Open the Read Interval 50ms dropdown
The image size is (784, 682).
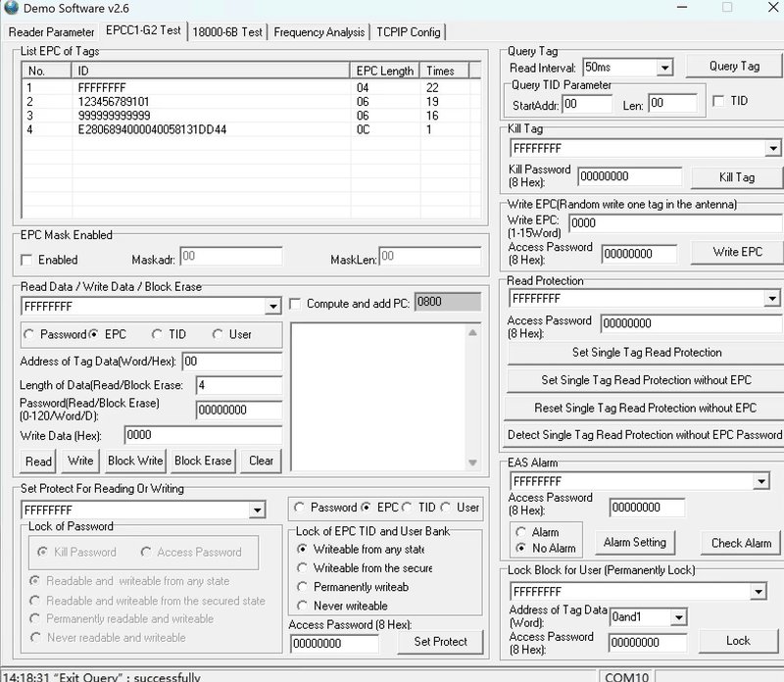pyautogui.click(x=664, y=68)
